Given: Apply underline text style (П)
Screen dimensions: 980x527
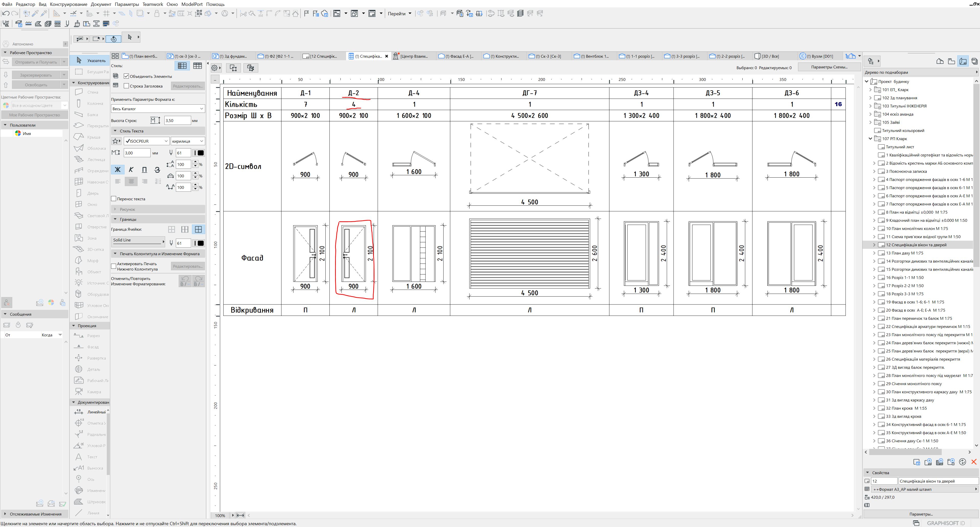Looking at the screenshot, I should (144, 170).
